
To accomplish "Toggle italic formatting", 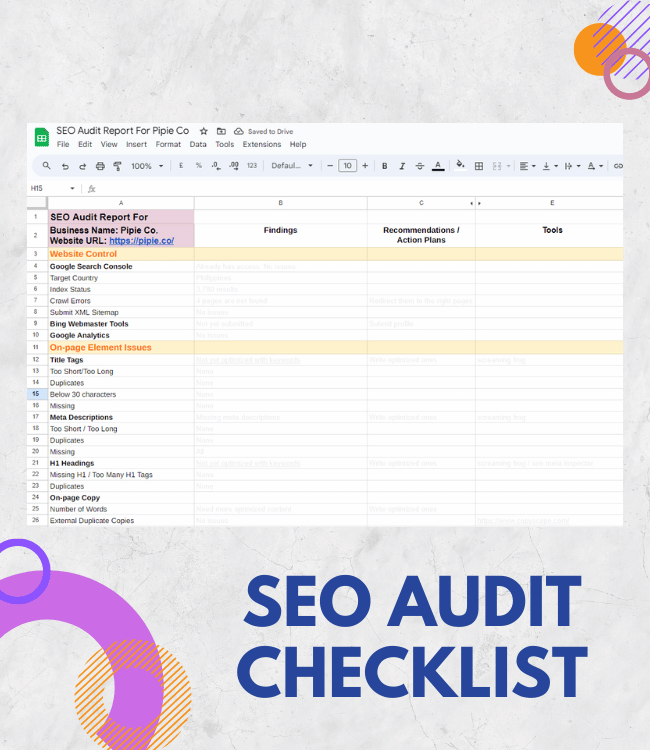I will click(402, 166).
